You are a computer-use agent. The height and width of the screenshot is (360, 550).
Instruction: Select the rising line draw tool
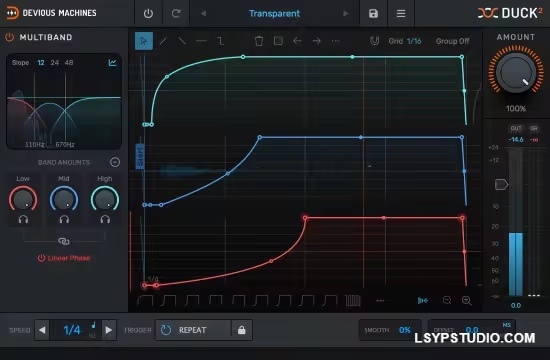click(163, 41)
